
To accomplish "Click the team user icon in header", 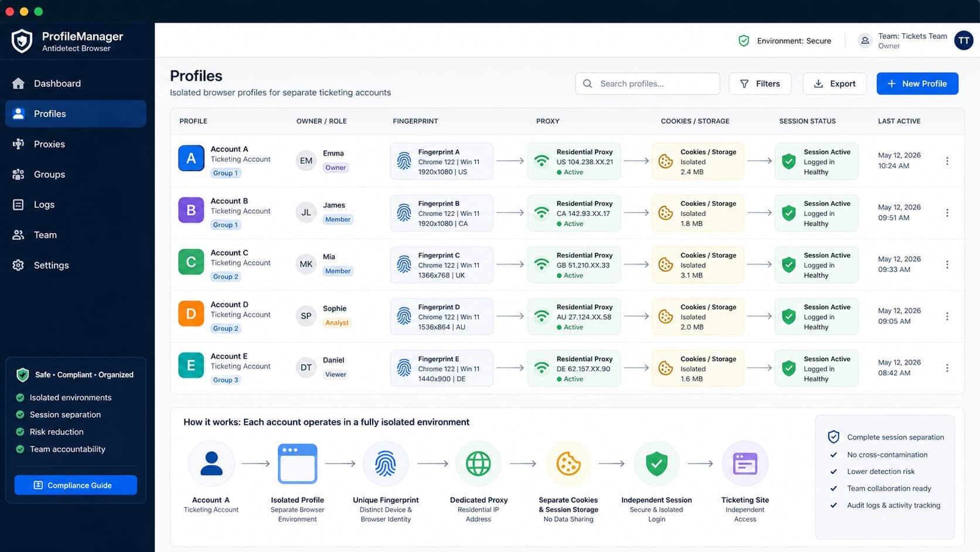I will coord(865,40).
